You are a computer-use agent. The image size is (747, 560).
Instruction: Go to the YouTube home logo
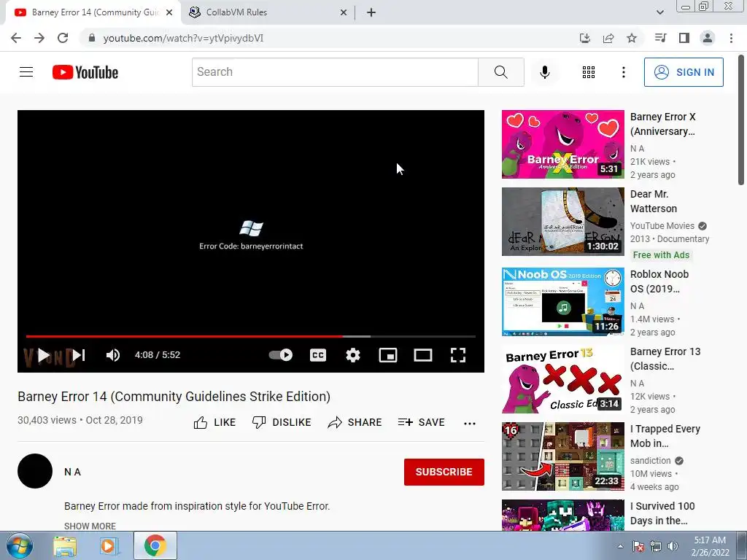coord(85,72)
